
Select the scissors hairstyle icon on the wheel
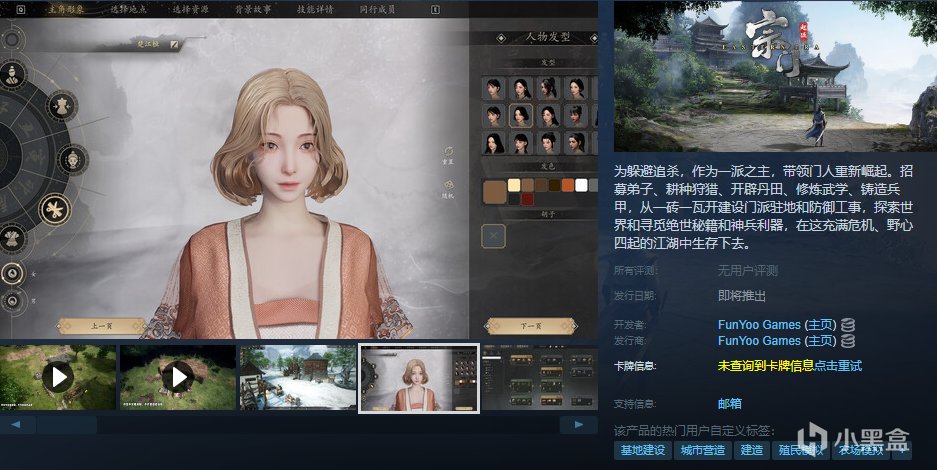[55, 210]
